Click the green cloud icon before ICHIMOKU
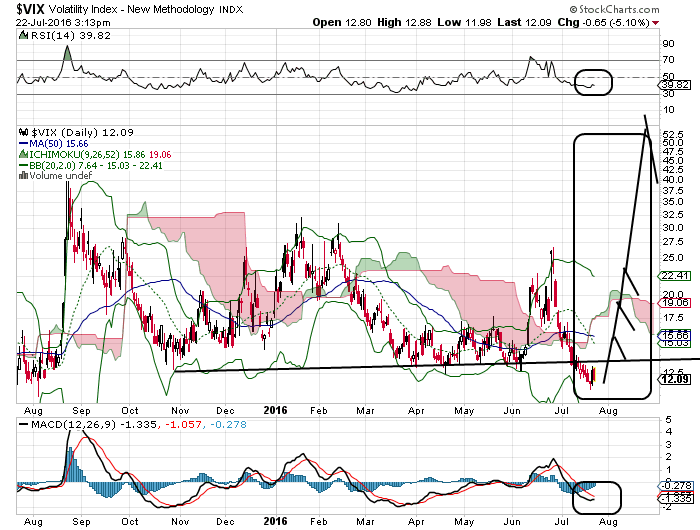Viewport: 700px width, 530px height. [x=24, y=154]
